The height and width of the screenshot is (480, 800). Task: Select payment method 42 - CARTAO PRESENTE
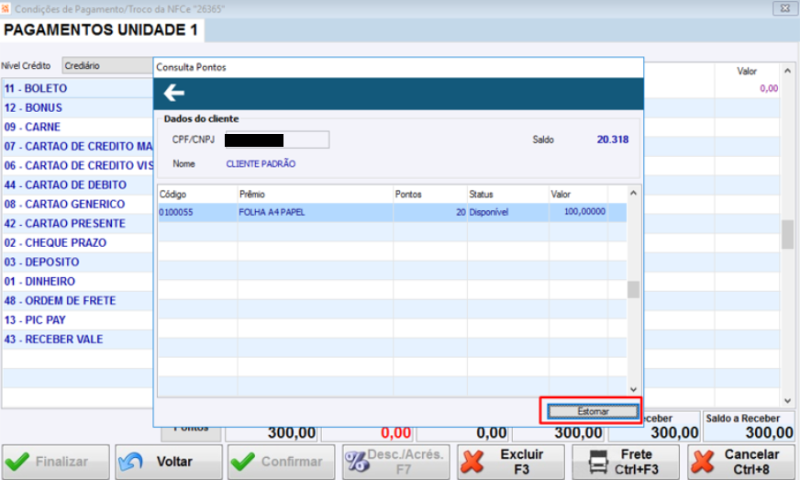78,223
